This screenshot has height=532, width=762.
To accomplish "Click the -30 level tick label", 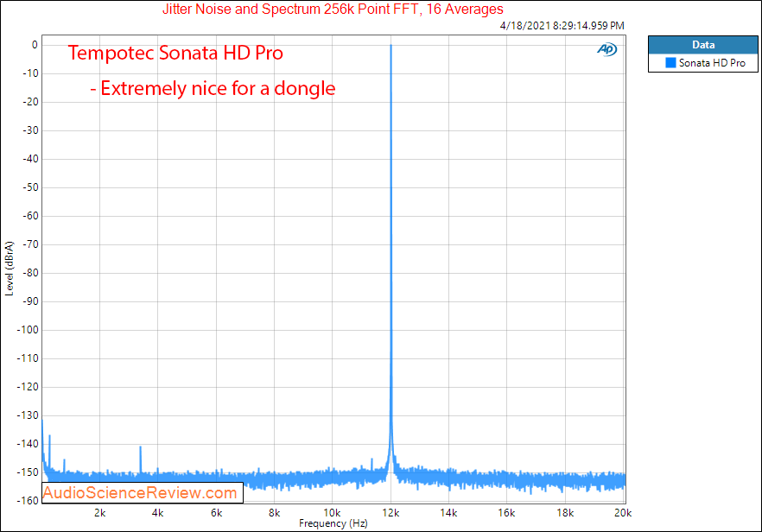I will coord(30,130).
